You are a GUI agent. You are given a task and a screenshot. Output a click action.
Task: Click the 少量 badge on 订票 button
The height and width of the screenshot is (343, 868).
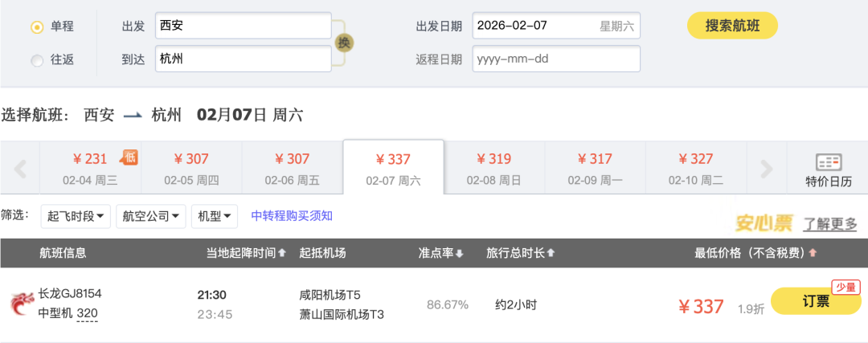tap(845, 287)
